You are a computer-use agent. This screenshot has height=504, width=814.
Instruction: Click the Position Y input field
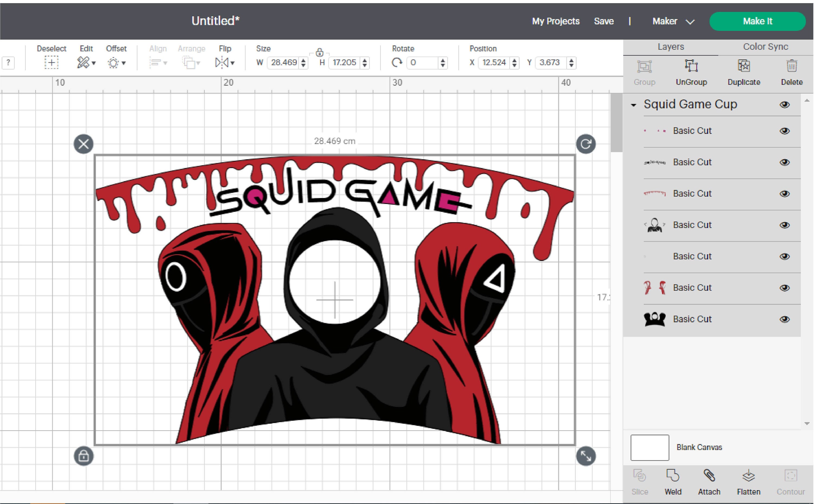coord(551,63)
